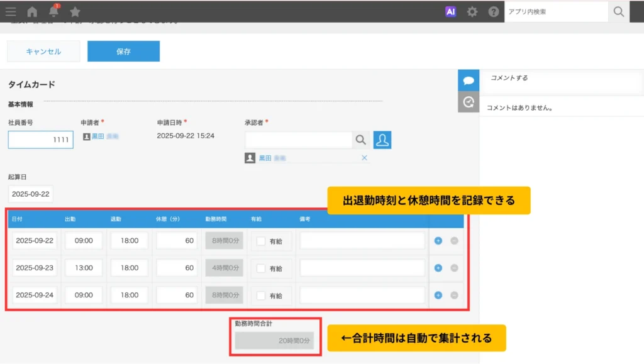Click the コメントする input box
The width and height of the screenshot is (644, 364).
click(560, 79)
